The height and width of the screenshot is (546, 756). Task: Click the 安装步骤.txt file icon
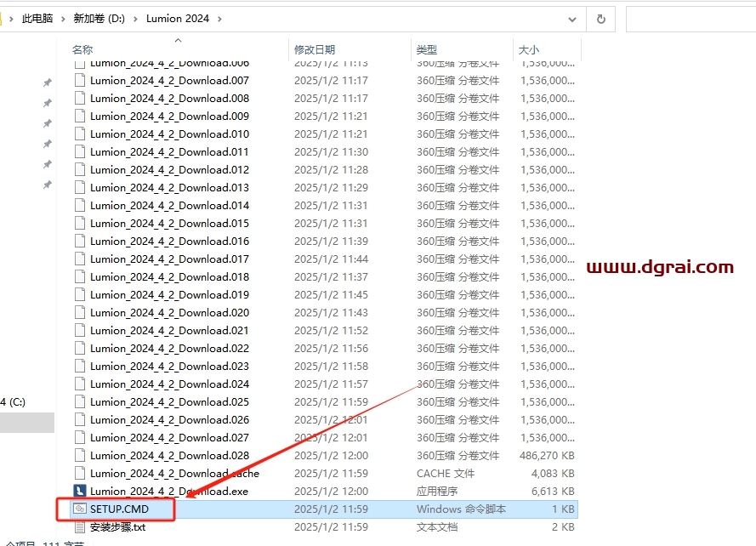tap(80, 527)
